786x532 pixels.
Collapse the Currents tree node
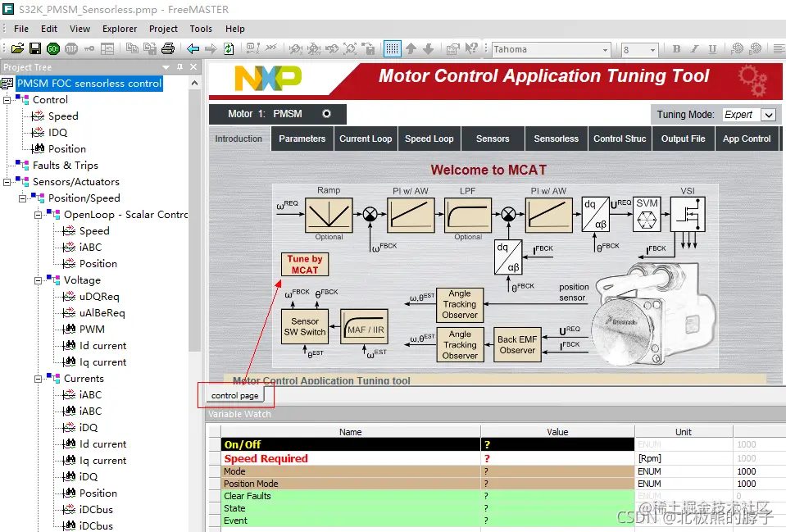[38, 379]
